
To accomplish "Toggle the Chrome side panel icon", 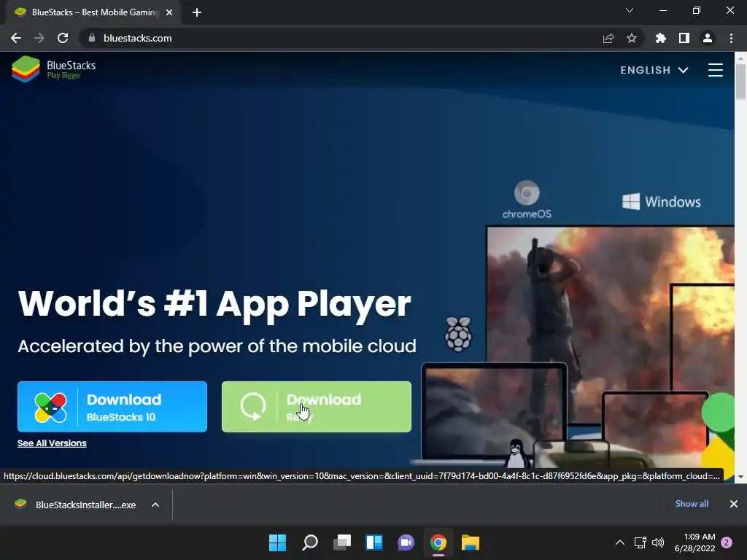I will tap(684, 38).
